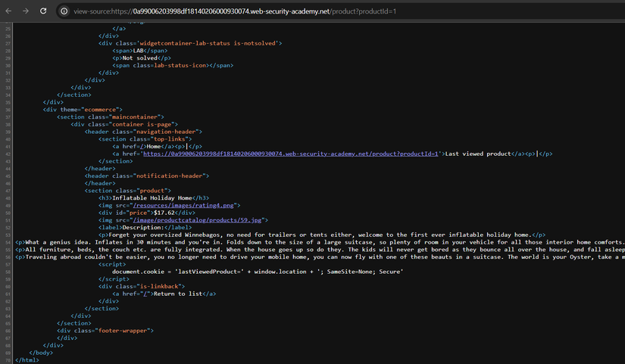Viewport: 625px width, 364px height.
Task: Open the productcatalog/products/59.jpg link
Action: click(x=197, y=220)
